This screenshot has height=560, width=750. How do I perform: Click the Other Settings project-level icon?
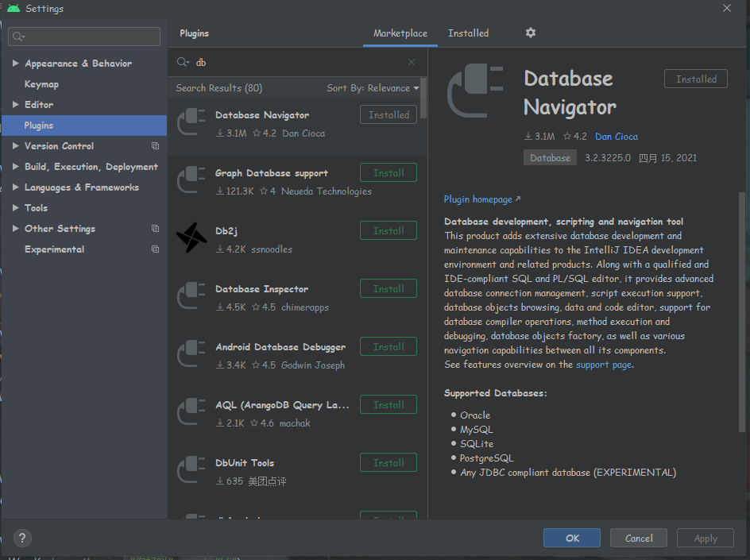(x=156, y=229)
